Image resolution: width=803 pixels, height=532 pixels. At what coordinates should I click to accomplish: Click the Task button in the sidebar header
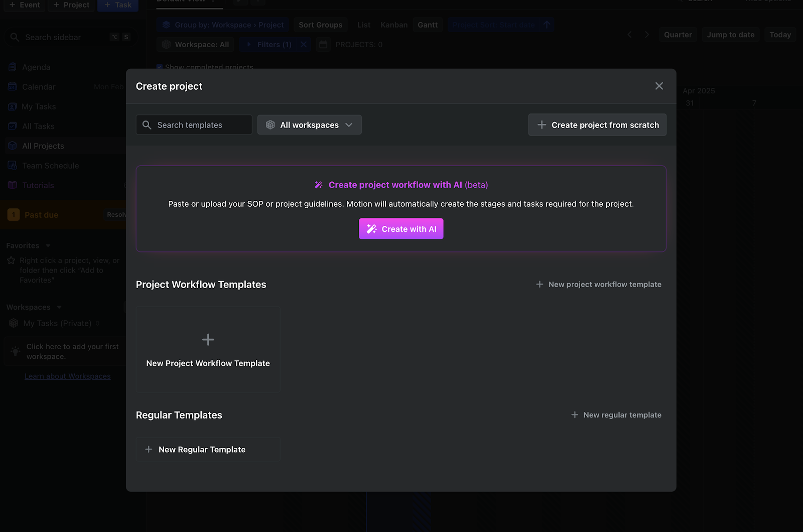tap(118, 5)
